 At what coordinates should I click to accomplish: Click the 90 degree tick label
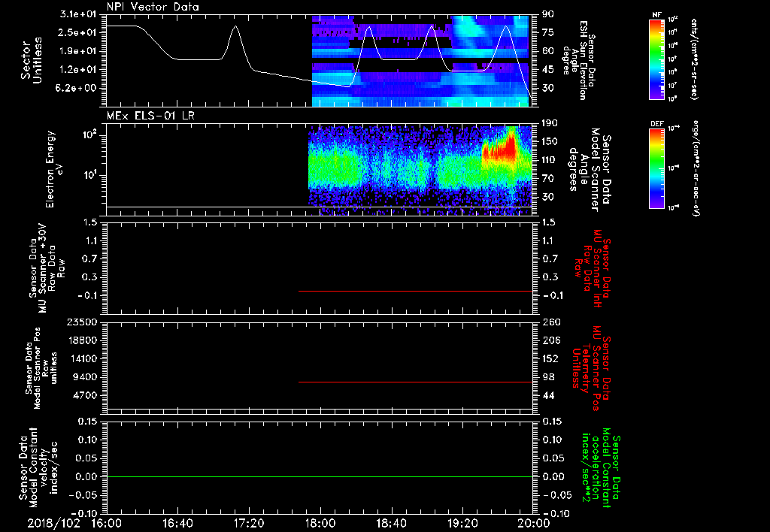pos(547,14)
